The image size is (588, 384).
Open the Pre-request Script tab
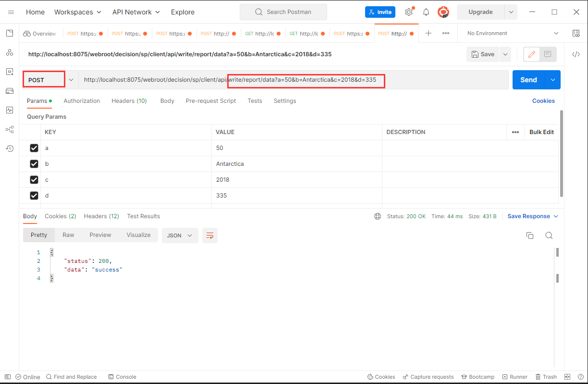click(211, 101)
